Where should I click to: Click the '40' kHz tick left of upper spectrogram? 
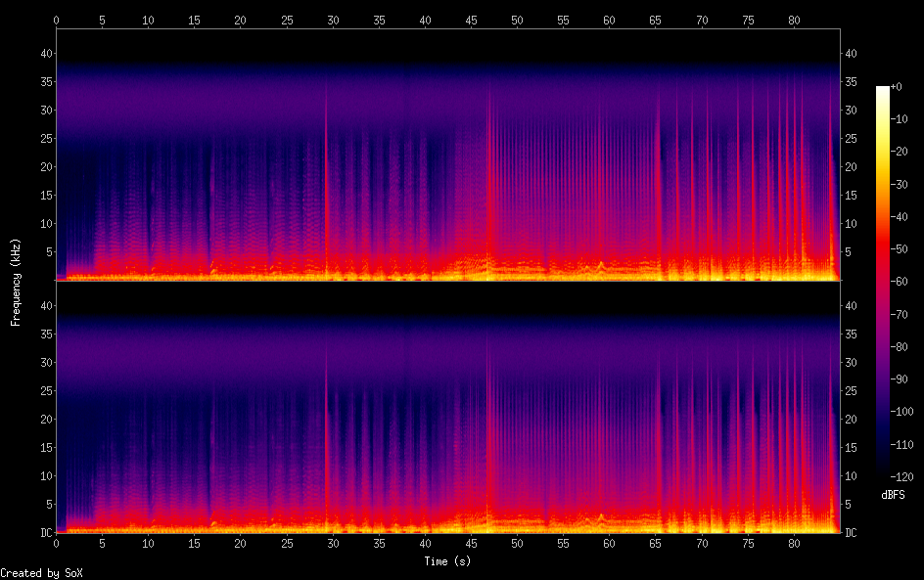coord(47,54)
